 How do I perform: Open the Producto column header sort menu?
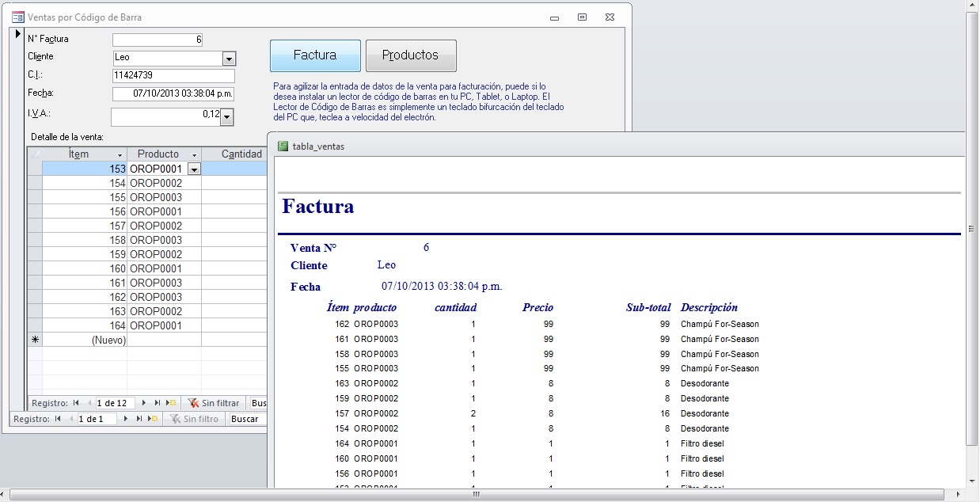pos(194,154)
